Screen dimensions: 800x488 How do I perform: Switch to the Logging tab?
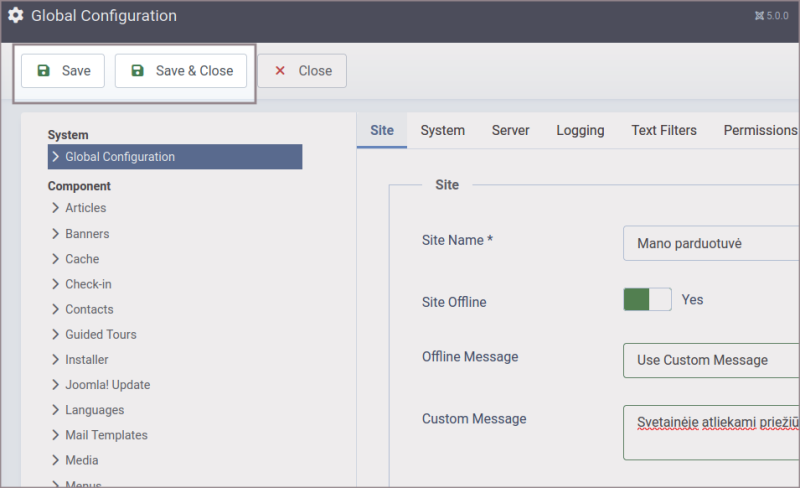point(580,130)
